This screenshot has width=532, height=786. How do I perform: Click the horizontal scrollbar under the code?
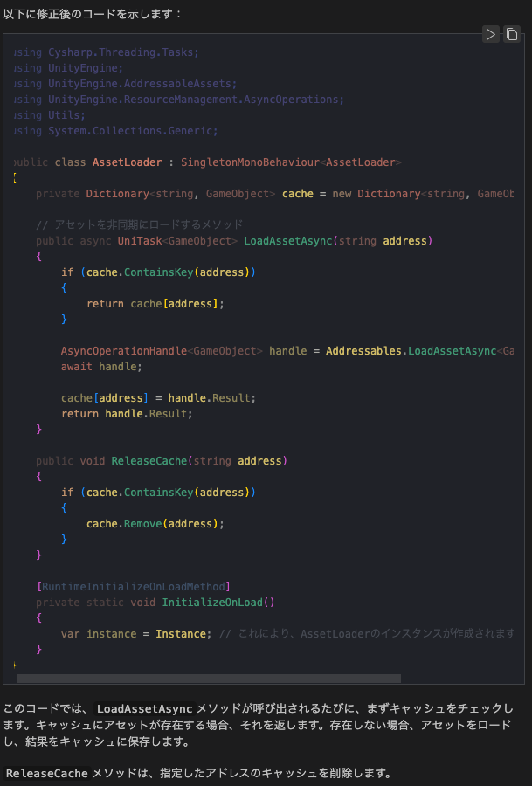[209, 679]
